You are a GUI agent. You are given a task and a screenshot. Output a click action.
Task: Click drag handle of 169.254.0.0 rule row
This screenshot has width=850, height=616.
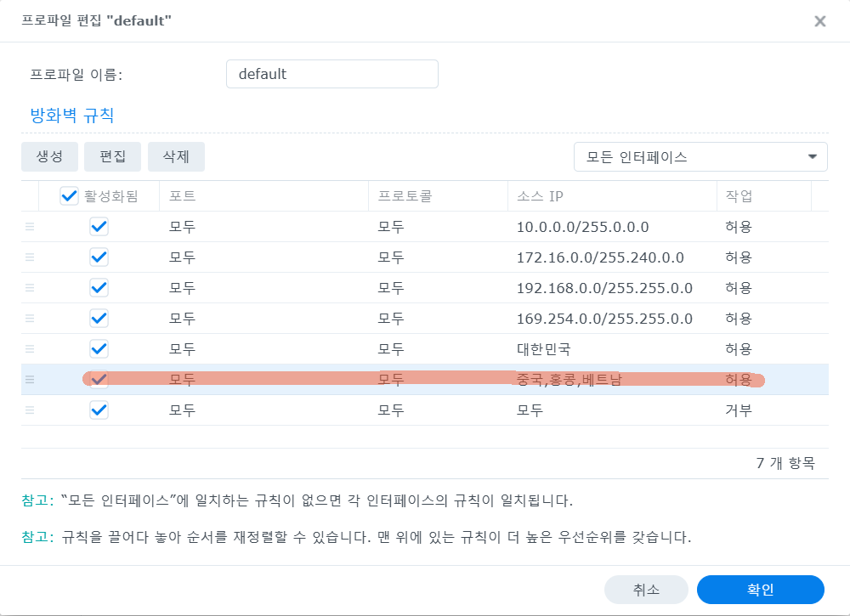(x=30, y=319)
